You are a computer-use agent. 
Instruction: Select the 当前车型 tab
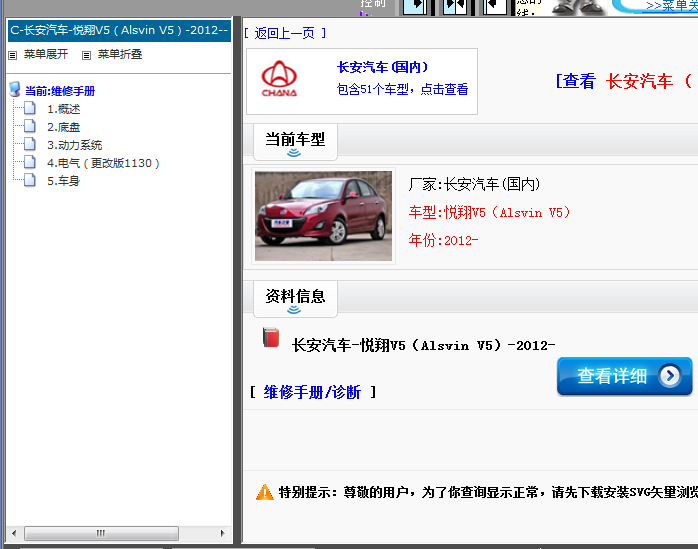295,142
